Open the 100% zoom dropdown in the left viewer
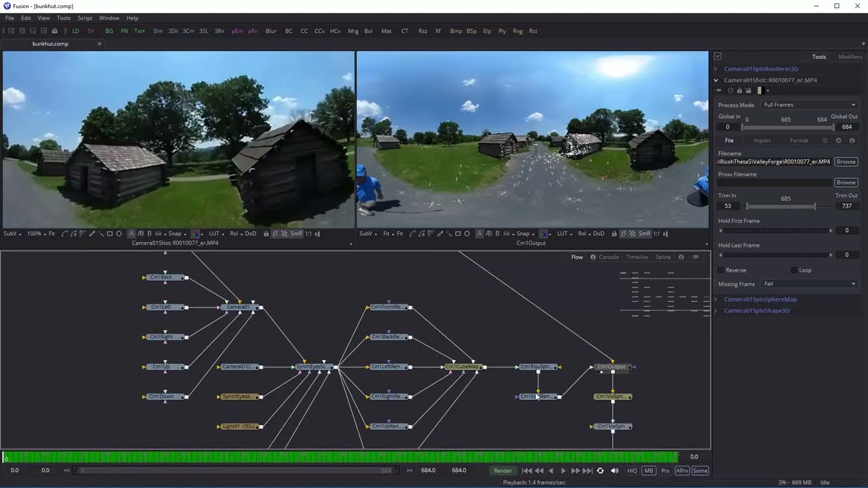This screenshot has height=488, width=868. click(x=35, y=234)
